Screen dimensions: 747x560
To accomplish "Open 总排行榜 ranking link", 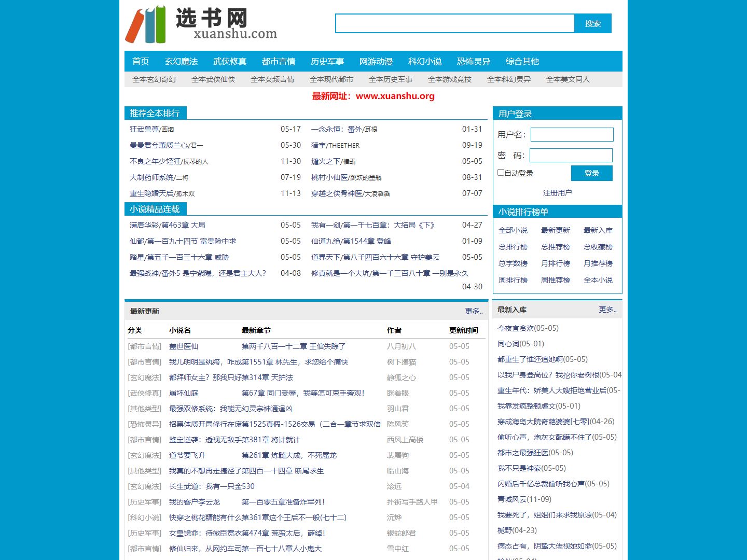I will (513, 247).
